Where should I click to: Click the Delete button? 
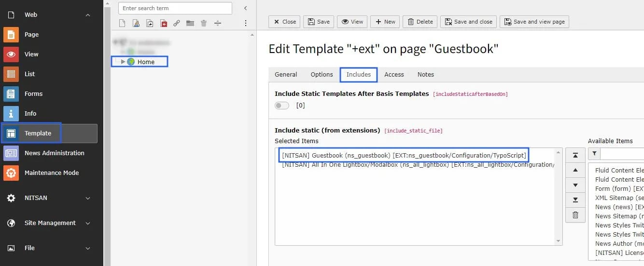click(x=420, y=22)
